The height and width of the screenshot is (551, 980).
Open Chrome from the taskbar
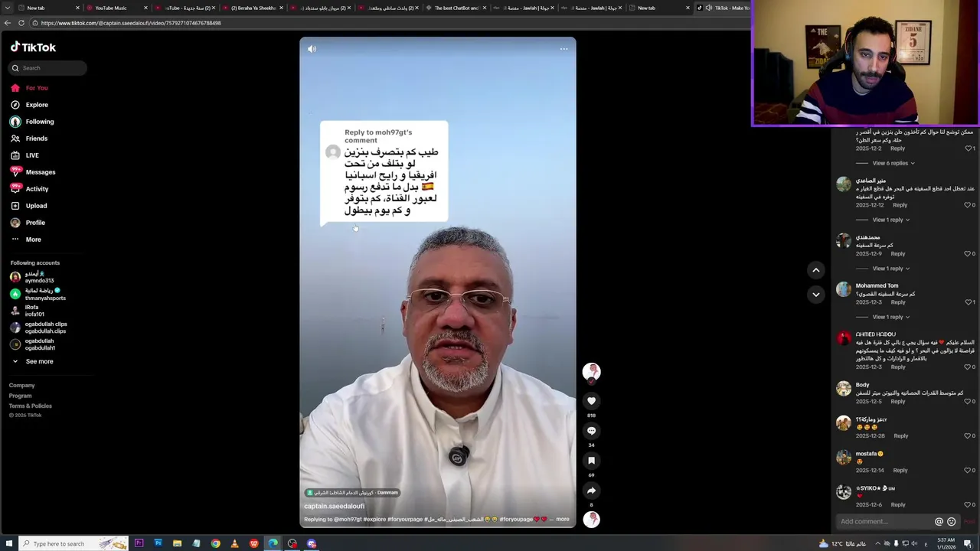pyautogui.click(x=215, y=543)
